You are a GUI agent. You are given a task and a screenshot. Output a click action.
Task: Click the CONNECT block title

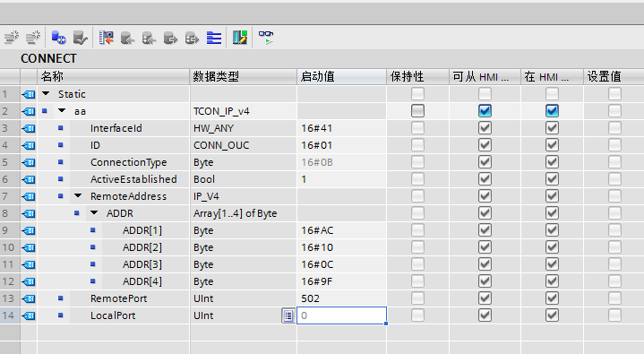[48, 58]
